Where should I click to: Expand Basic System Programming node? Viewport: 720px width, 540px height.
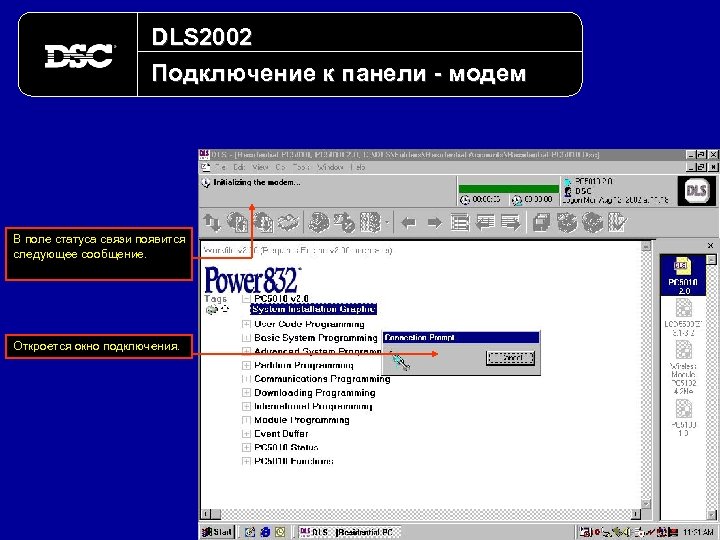(x=247, y=338)
